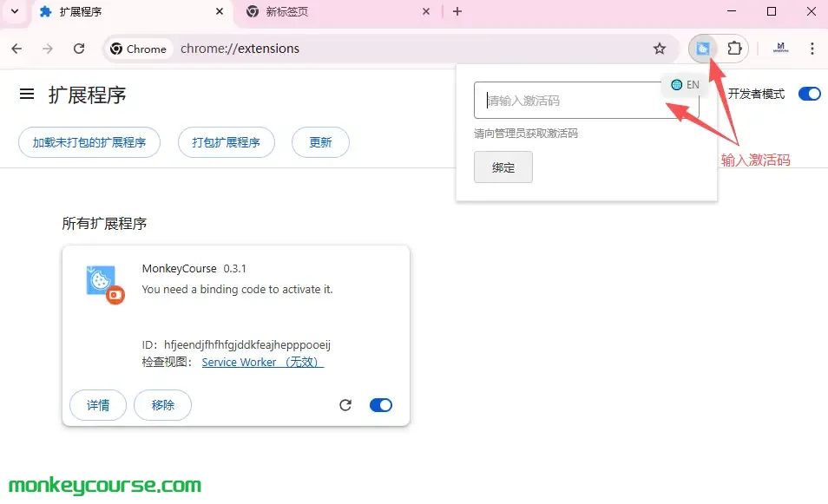The height and width of the screenshot is (504, 828).
Task: Click the 绑定 bind button
Action: point(503,167)
